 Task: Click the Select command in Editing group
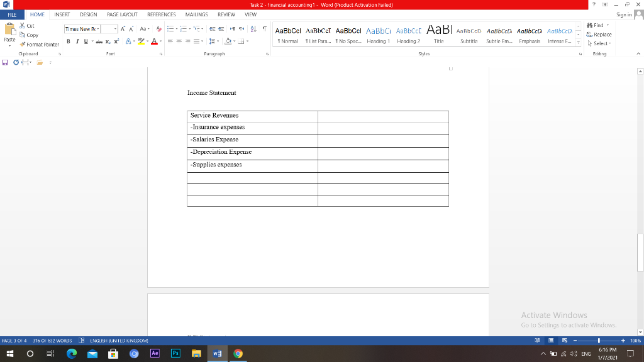599,43
